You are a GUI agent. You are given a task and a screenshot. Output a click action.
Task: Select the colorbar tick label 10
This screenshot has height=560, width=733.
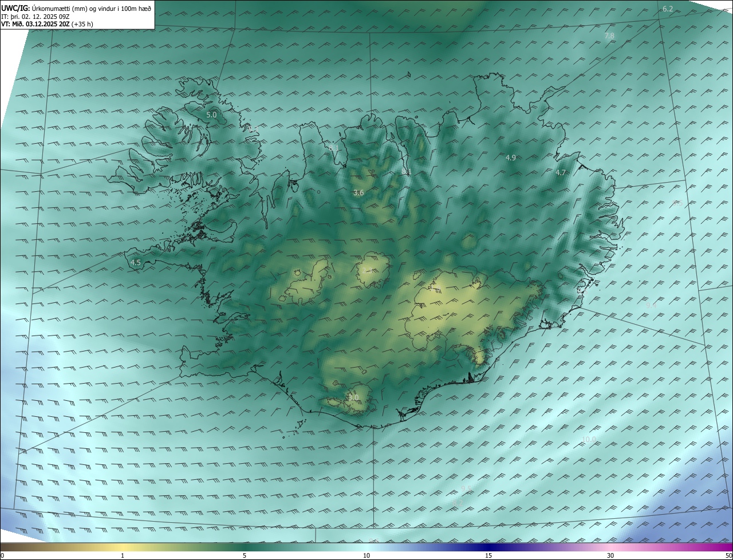[x=366, y=556]
